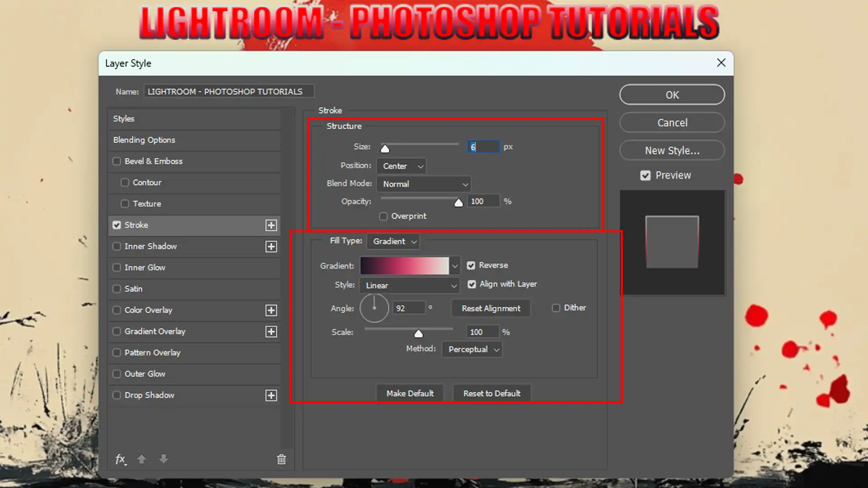Click the Make Default button
This screenshot has height=488, width=868.
410,393
